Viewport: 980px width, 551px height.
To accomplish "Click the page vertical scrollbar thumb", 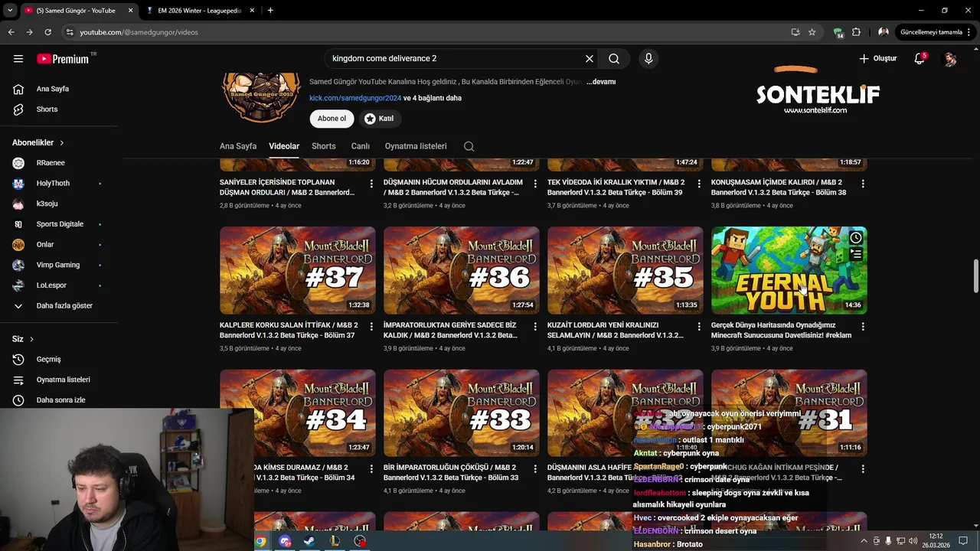I will (976, 275).
